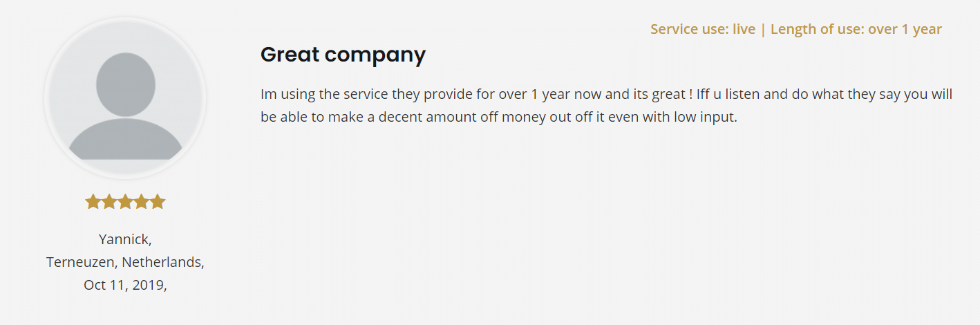980x325 pixels.
Task: Click the first star in the rating
Action: click(93, 202)
